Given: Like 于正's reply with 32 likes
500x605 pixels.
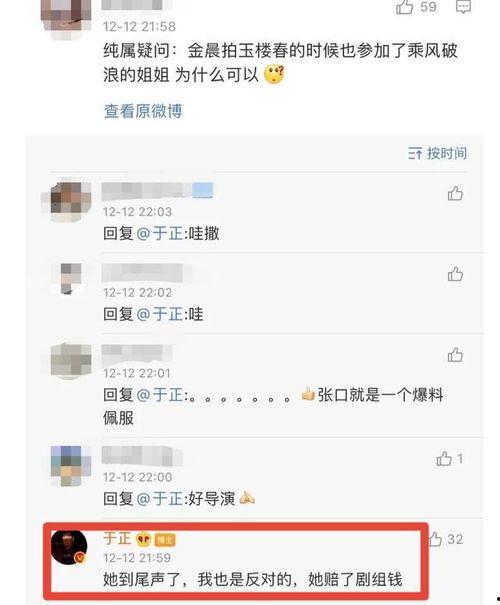Looking at the screenshot, I should [x=435, y=539].
